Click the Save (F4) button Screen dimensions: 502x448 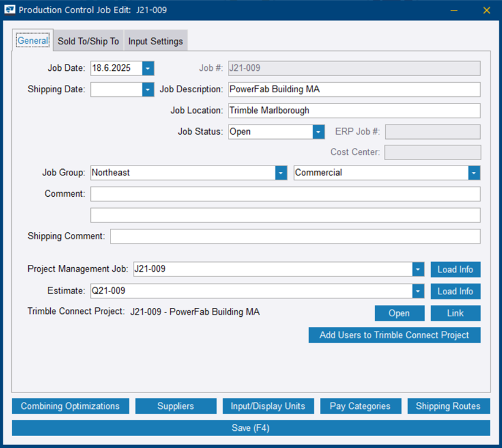tap(250, 428)
